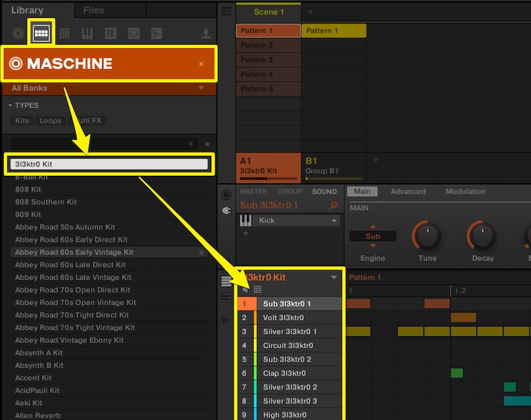Screen dimensions: 531x420
Task: Favorite Abbey Road 60s Early Vintage Kit star
Action: point(202,252)
